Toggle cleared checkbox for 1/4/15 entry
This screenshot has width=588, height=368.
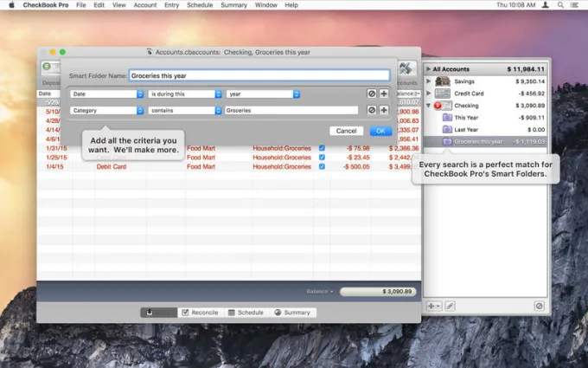322,166
